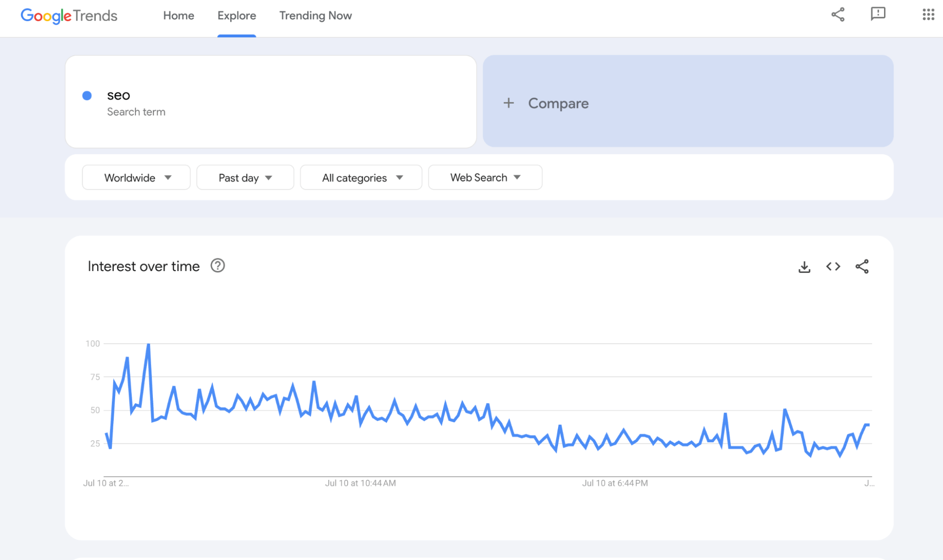Click the 'Jul 10 at 6:44 PM' axis label

coord(615,483)
